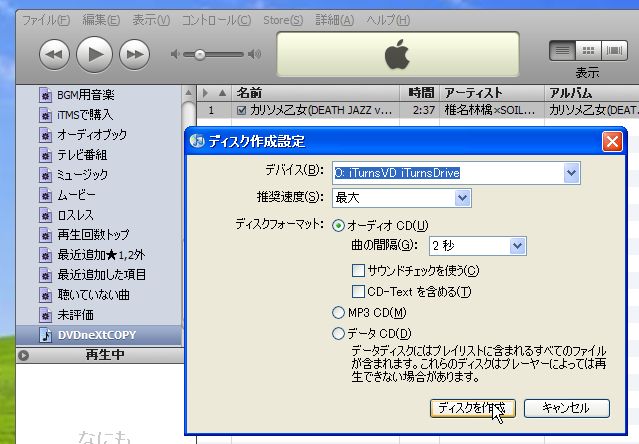The height and width of the screenshot is (444, 639).
Task: Click the ディスクを作成 button
Action: point(473,408)
